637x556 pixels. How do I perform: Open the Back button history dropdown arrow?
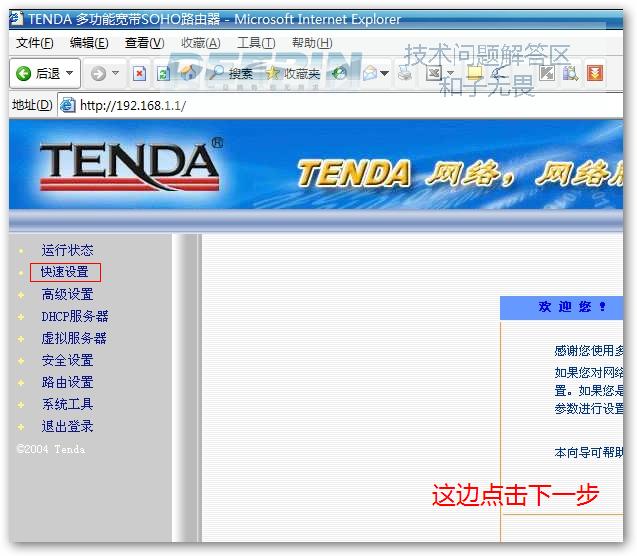coord(69,73)
